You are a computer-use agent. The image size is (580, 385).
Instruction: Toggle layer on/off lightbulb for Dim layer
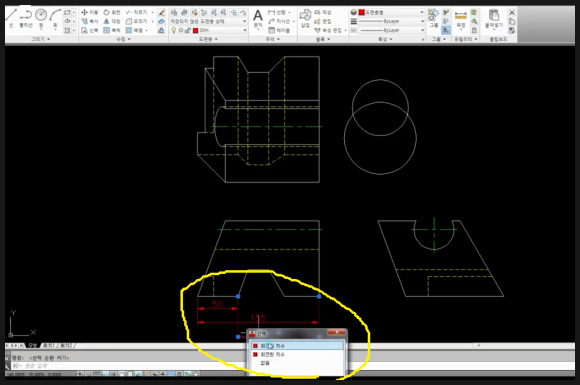click(174, 30)
